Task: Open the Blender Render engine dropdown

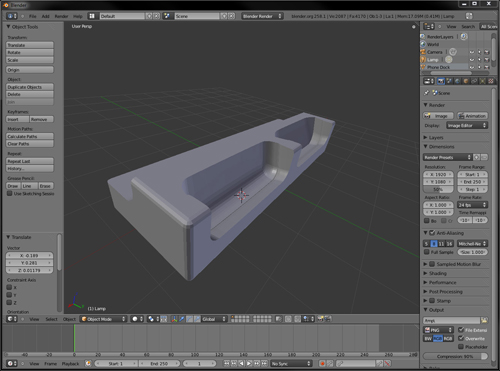Action: click(262, 16)
